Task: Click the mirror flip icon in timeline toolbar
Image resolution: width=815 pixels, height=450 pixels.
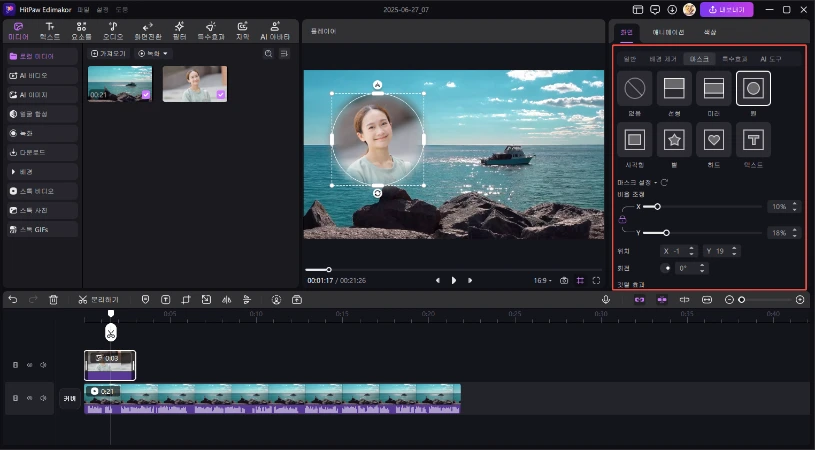Action: click(x=227, y=300)
